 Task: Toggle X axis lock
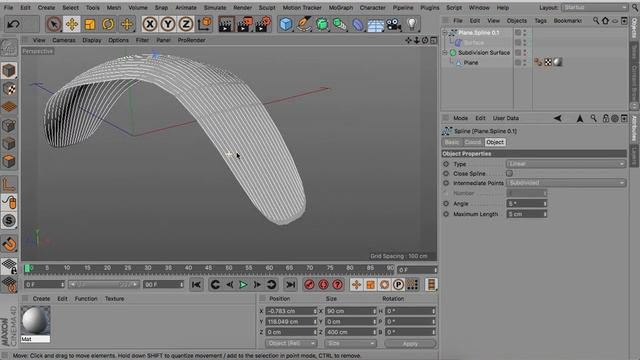click(150, 24)
